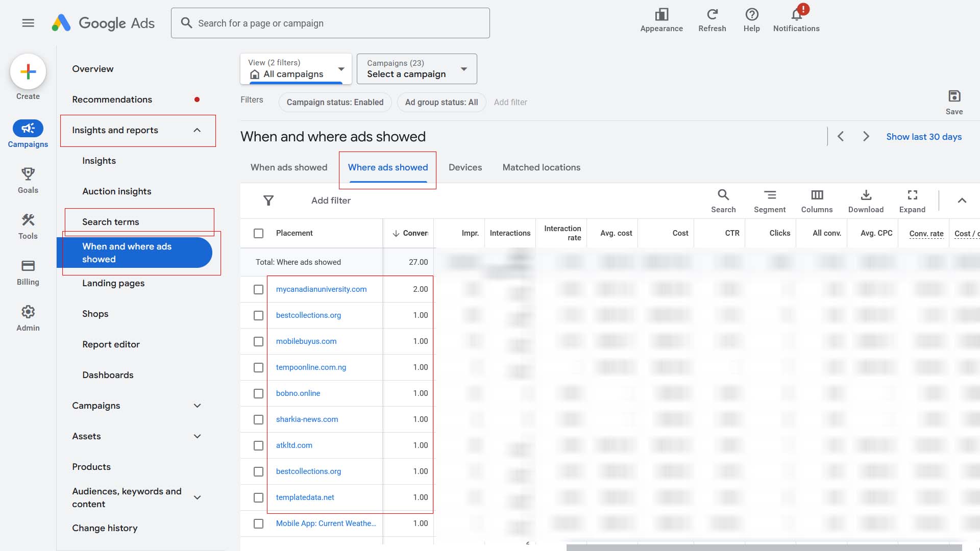The height and width of the screenshot is (551, 980).
Task: Open Campaigns in left rail
Action: 28,134
